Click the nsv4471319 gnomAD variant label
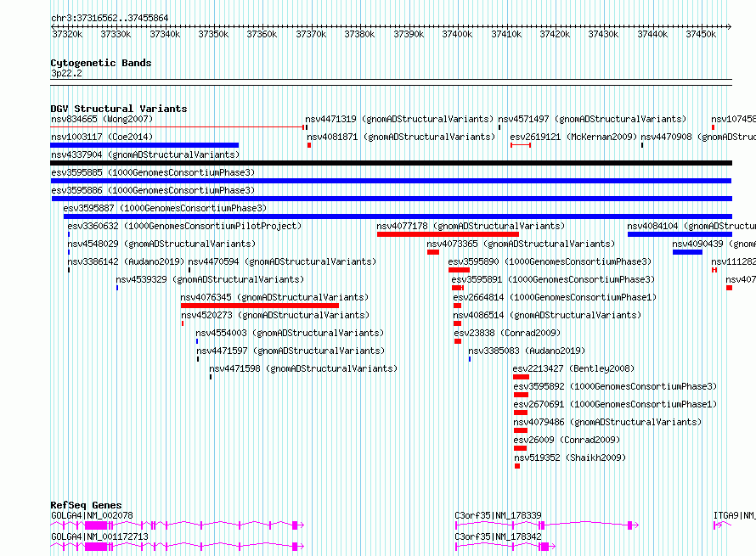 399,119
